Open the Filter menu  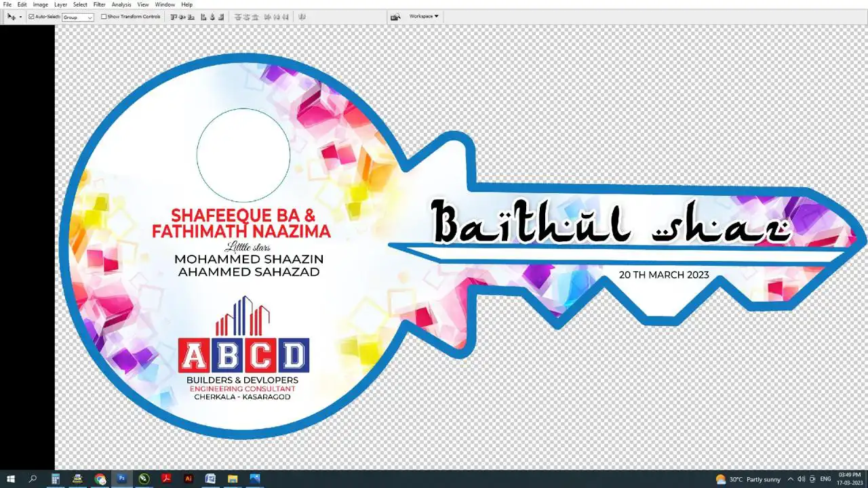coord(99,5)
